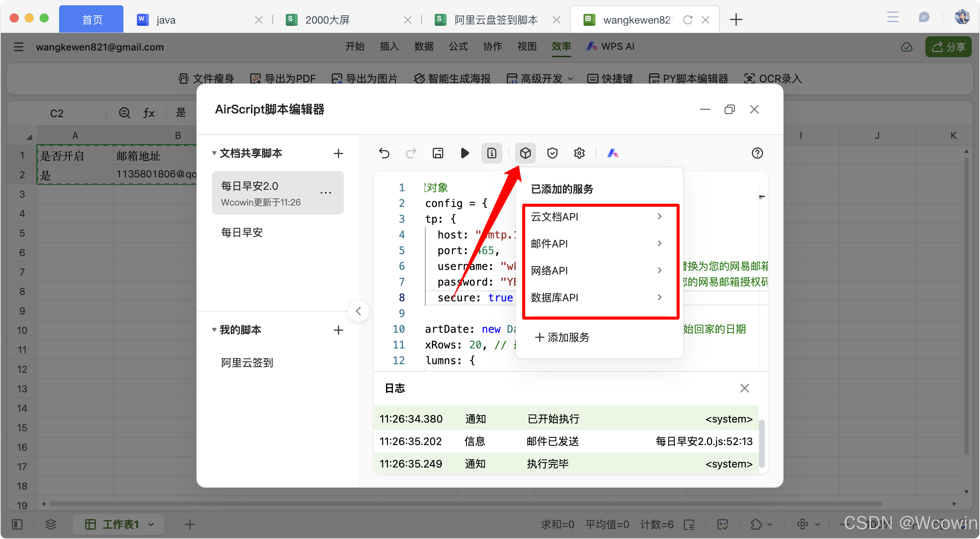Viewport: 980px width, 539px height.
Task: Toggle the log panel icon in toolbar
Action: click(491, 153)
